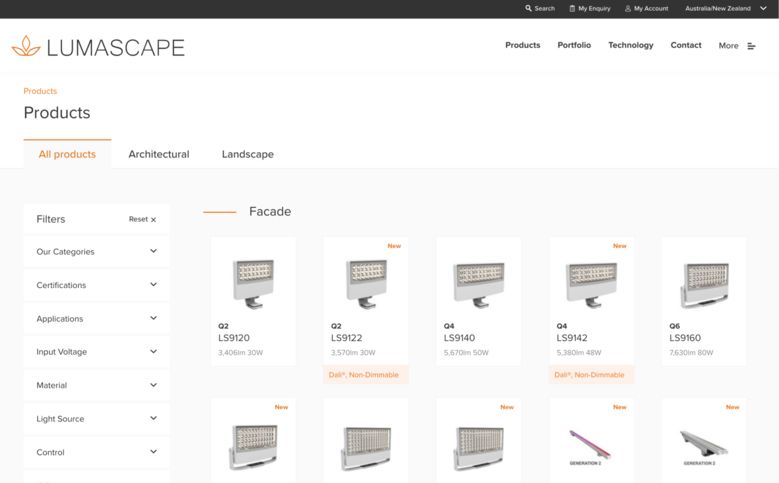Click the LS9122 product name
Screen dimensions: 779x483
click(x=346, y=338)
